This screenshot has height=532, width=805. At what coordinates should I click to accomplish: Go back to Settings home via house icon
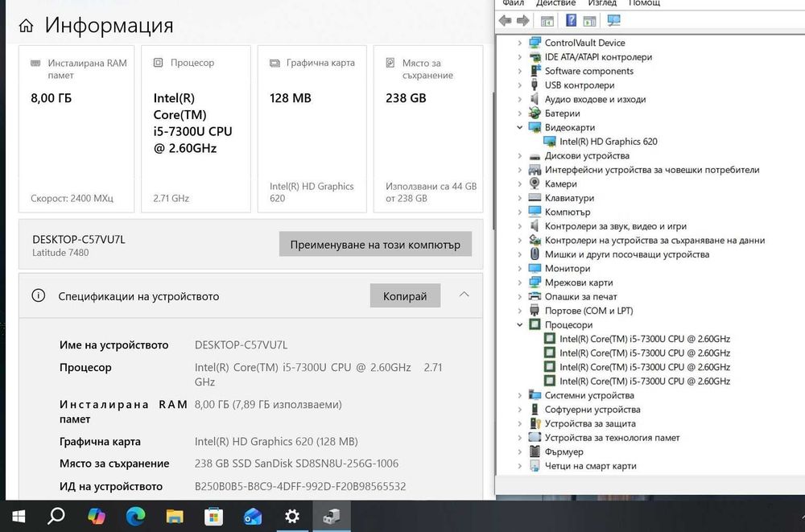(x=27, y=26)
